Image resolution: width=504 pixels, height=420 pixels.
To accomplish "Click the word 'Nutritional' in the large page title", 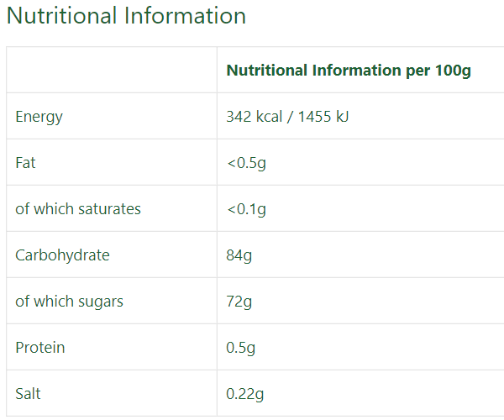I will (x=59, y=16).
